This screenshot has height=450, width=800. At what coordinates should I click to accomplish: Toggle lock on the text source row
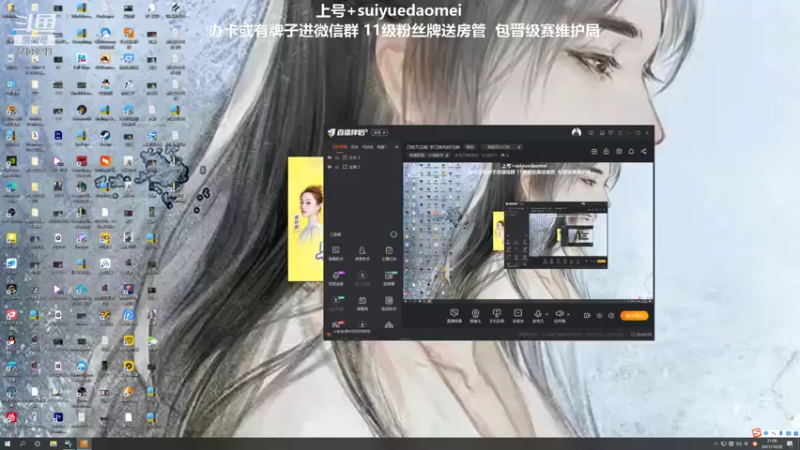[x=337, y=158]
